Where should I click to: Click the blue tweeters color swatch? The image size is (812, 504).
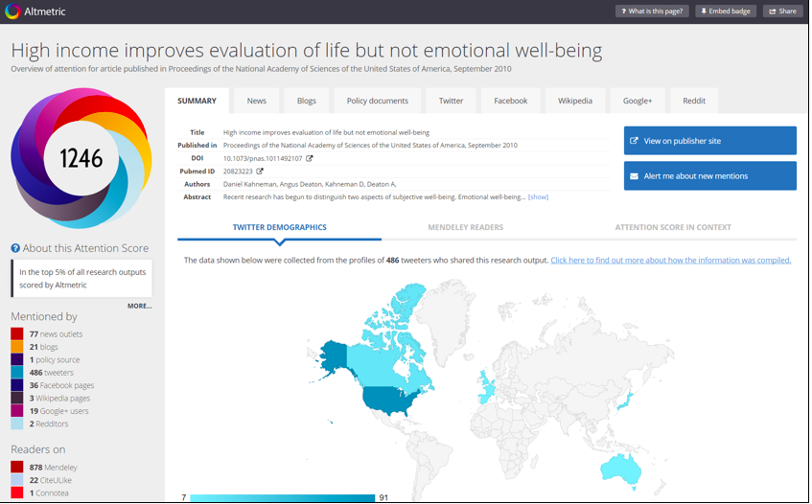(17, 373)
